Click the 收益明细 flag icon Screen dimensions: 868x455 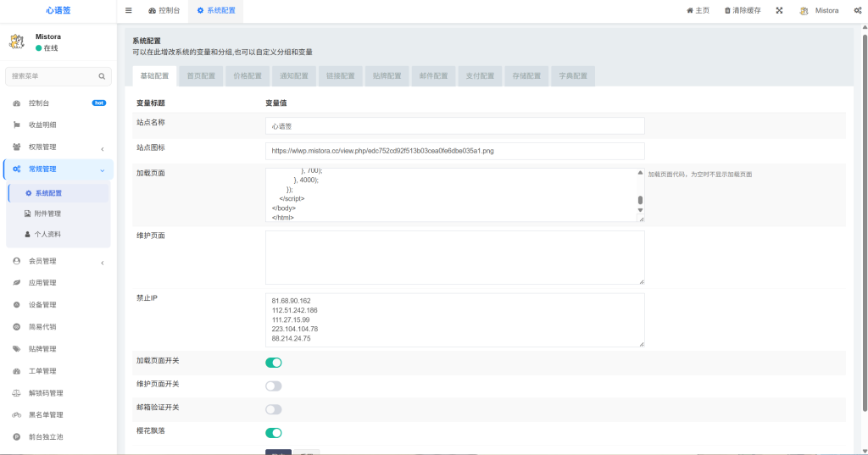tap(17, 125)
